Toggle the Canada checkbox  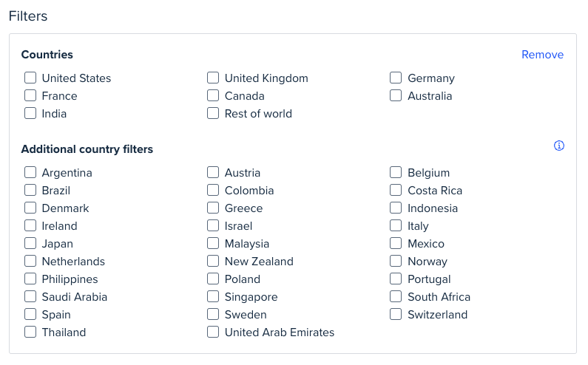pyautogui.click(x=213, y=95)
